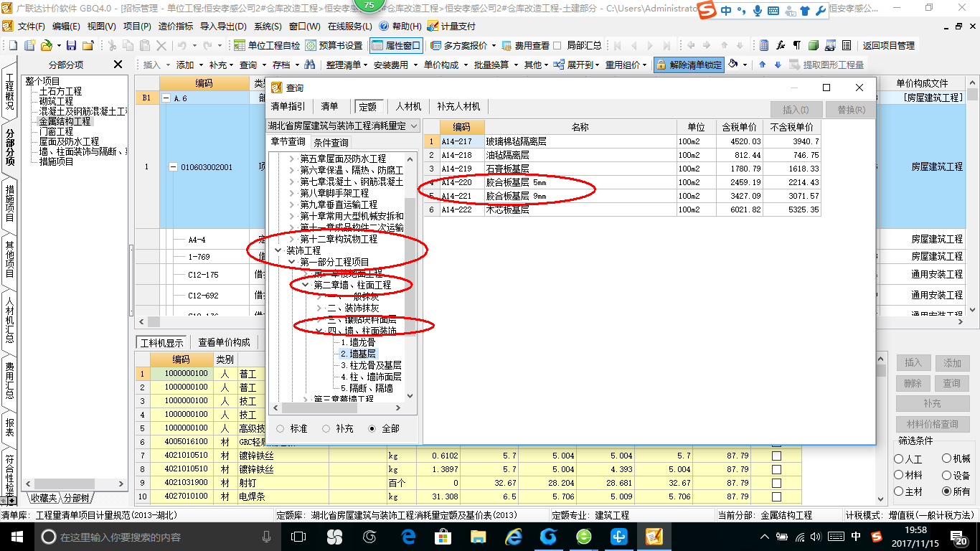The height and width of the screenshot is (551, 980).
Task: Click 计量支付 menu icon item
Action: click(x=451, y=26)
